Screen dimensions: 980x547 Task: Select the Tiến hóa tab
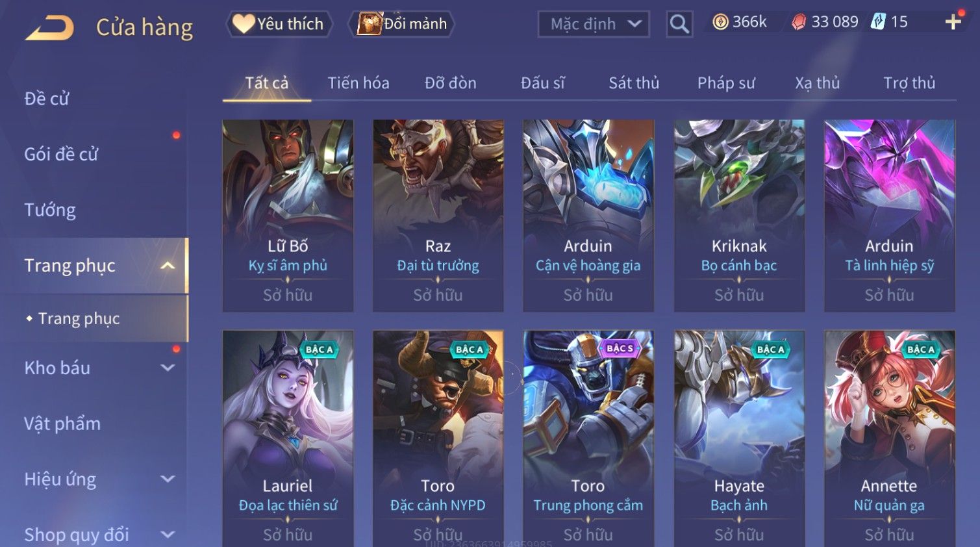[358, 83]
